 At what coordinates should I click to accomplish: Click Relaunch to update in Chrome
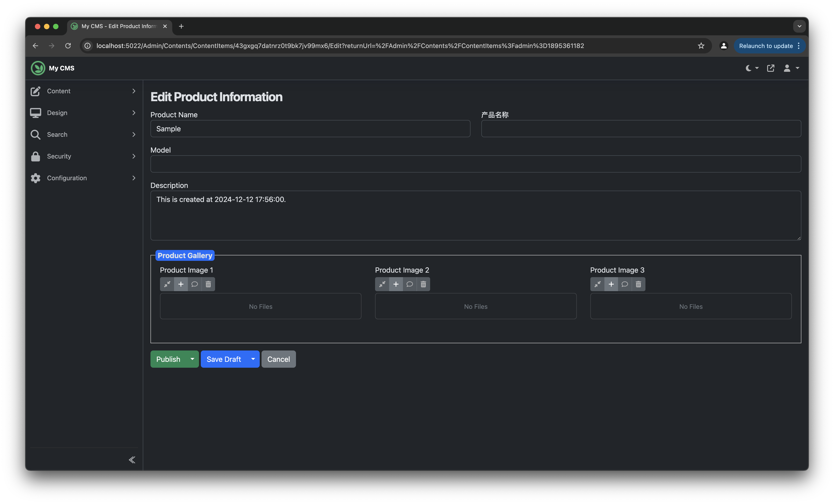(x=766, y=46)
